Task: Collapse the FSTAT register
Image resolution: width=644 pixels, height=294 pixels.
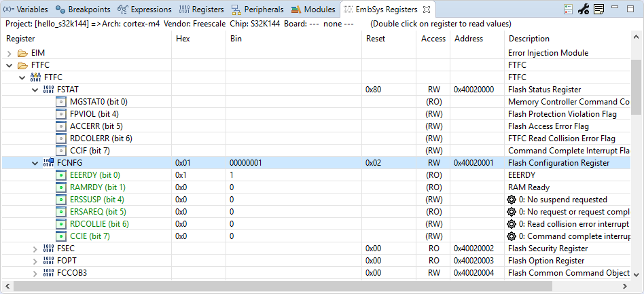Action: tap(35, 90)
